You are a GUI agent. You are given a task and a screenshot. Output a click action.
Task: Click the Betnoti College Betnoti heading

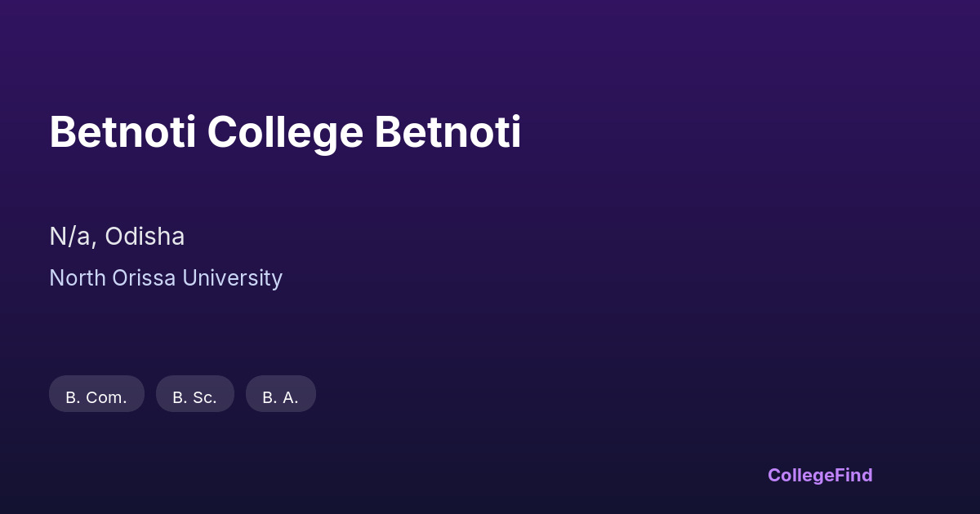click(285, 133)
